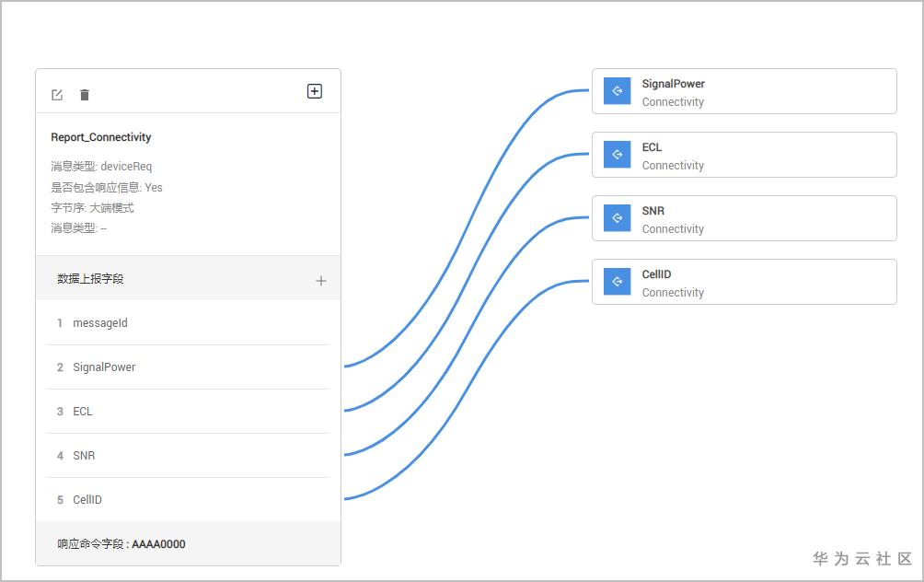This screenshot has width=924, height=582.
Task: Select the SignalPower field row
Action: pyautogui.click(x=188, y=367)
